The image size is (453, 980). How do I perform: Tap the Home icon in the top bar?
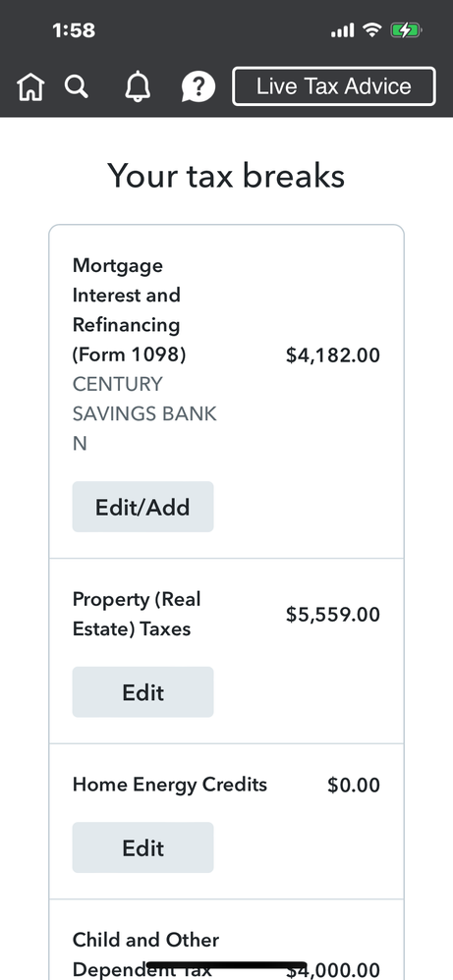point(30,86)
